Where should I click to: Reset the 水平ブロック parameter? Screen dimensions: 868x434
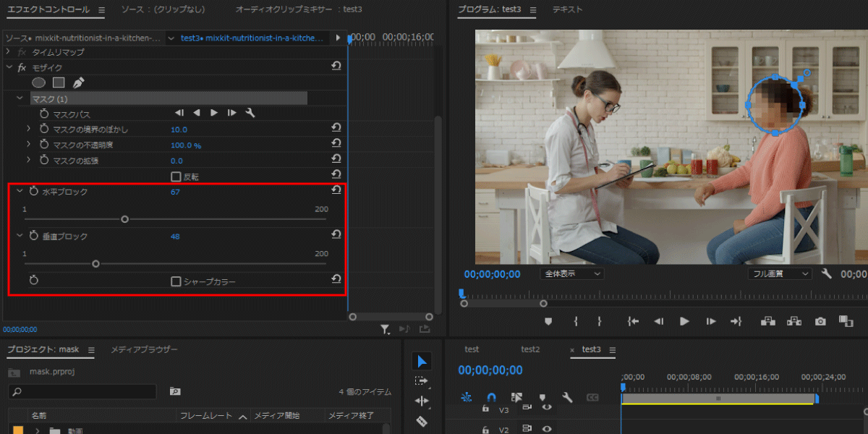[x=336, y=189]
